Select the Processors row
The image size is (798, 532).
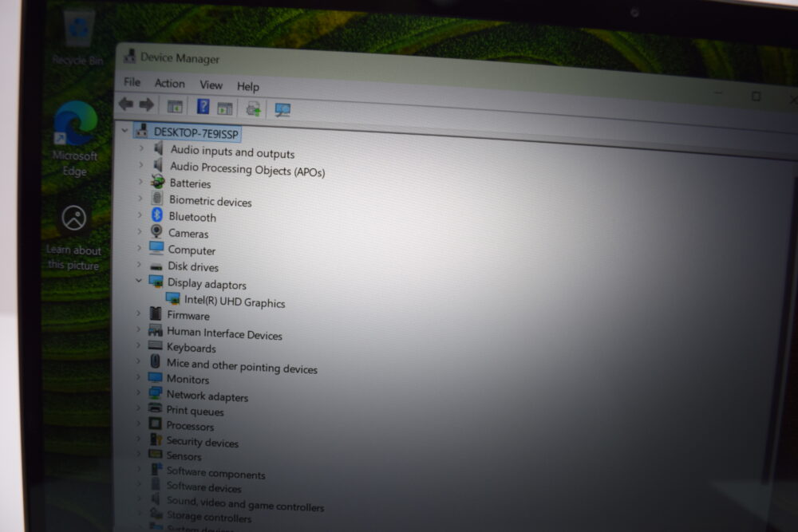coord(190,426)
